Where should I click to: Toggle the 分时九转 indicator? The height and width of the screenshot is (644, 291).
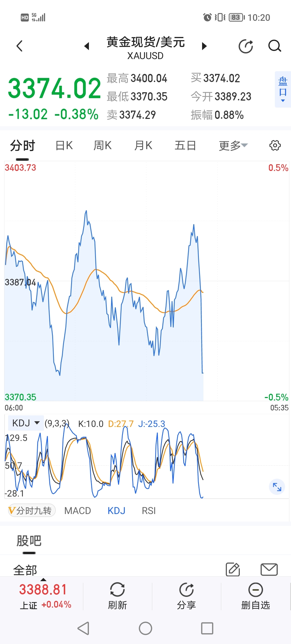pos(32,511)
